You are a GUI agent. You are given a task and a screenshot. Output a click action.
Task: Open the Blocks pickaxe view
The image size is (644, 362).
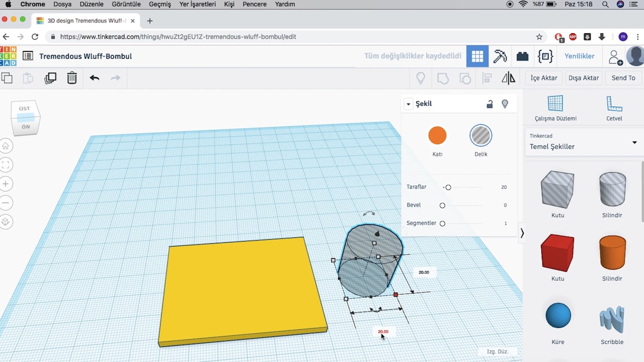(500, 56)
